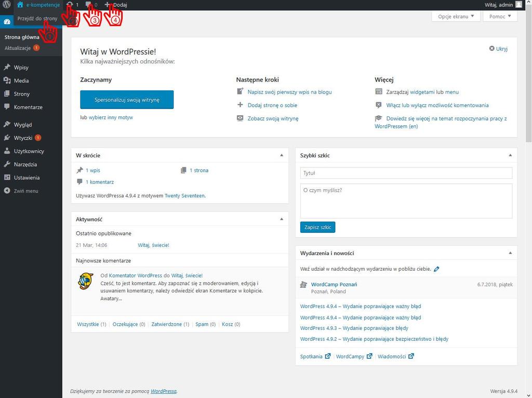
Task: Expand the Opcje ekranu dropdown
Action: 456,16
